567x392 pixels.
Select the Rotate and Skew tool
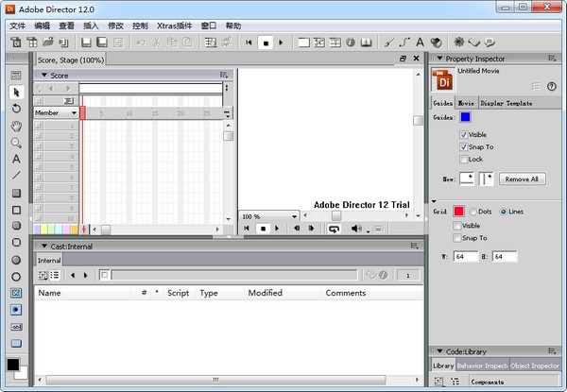pos(16,109)
